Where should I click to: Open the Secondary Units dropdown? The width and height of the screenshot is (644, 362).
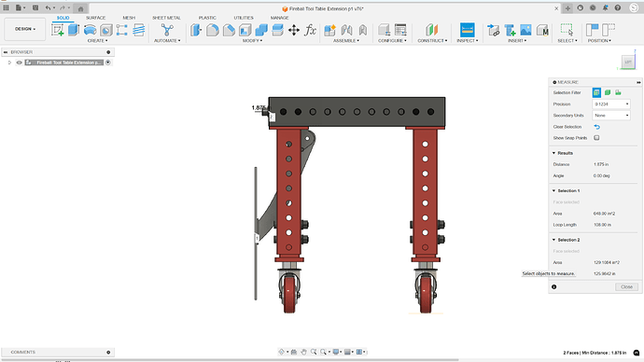[611, 116]
